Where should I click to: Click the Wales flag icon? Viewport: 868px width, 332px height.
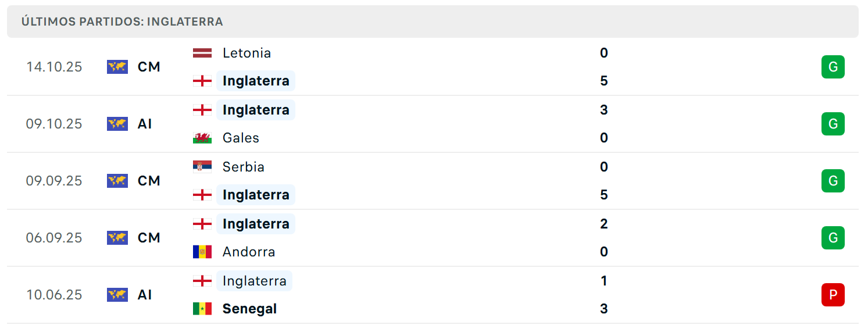click(202, 138)
